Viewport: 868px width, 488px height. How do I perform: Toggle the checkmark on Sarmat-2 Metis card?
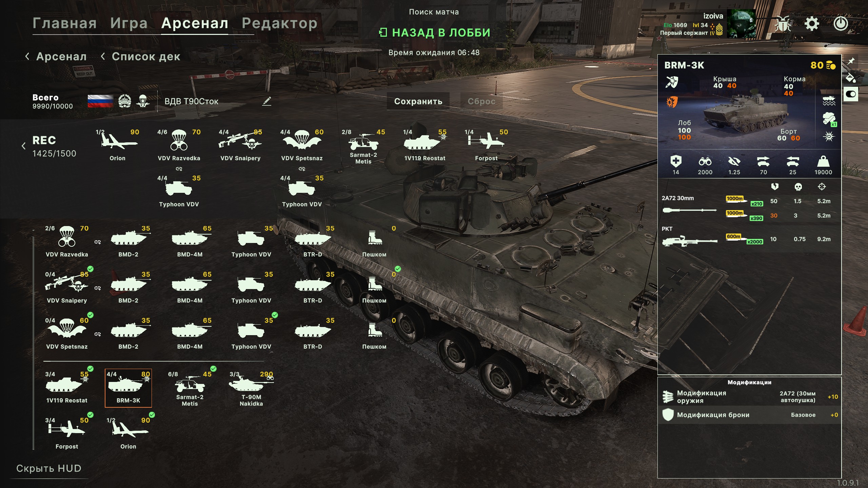(x=213, y=369)
